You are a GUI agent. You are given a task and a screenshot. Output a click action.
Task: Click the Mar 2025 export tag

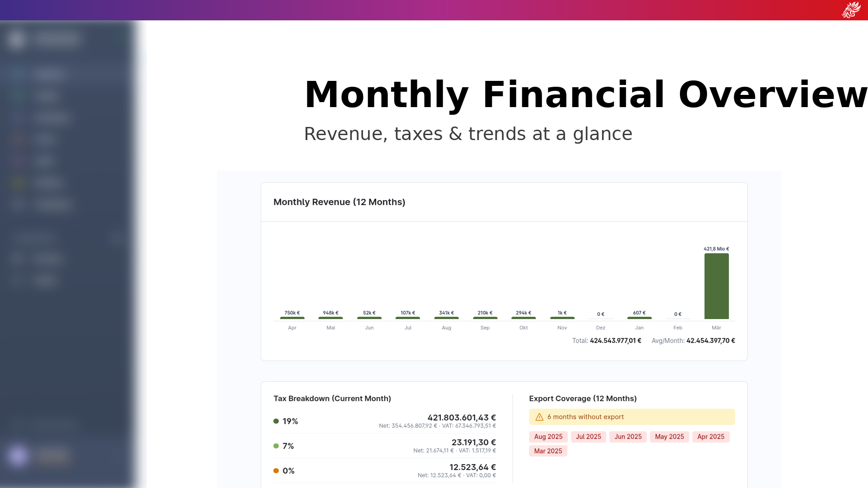click(548, 451)
